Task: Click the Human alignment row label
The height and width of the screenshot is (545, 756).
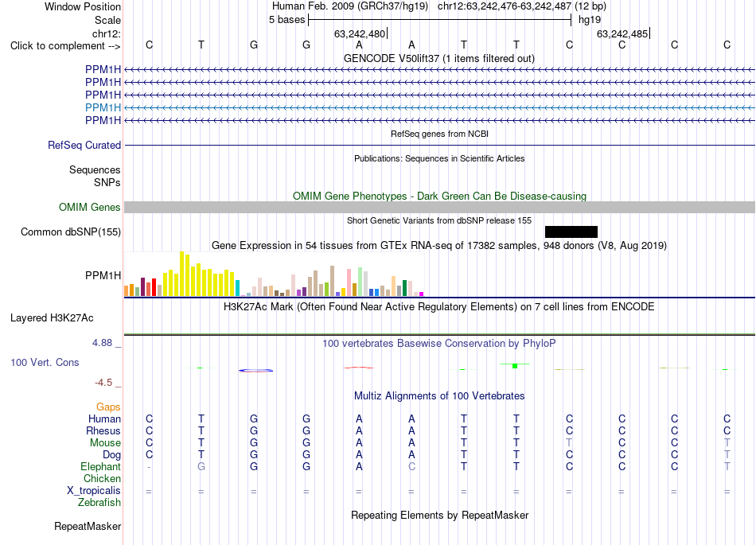Action: [104, 418]
